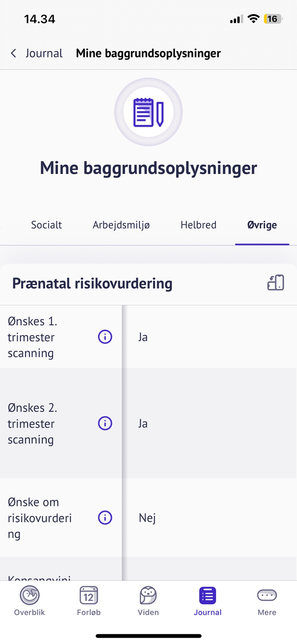This screenshot has width=297, height=644.
Task: Tap the notepad and pencil header icon
Action: 148,112
